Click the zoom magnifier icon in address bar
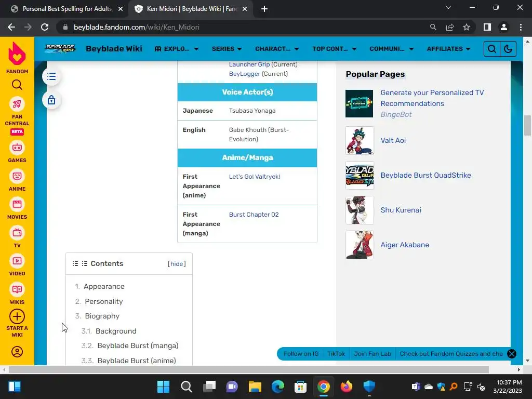The width and height of the screenshot is (532, 399). click(x=433, y=27)
